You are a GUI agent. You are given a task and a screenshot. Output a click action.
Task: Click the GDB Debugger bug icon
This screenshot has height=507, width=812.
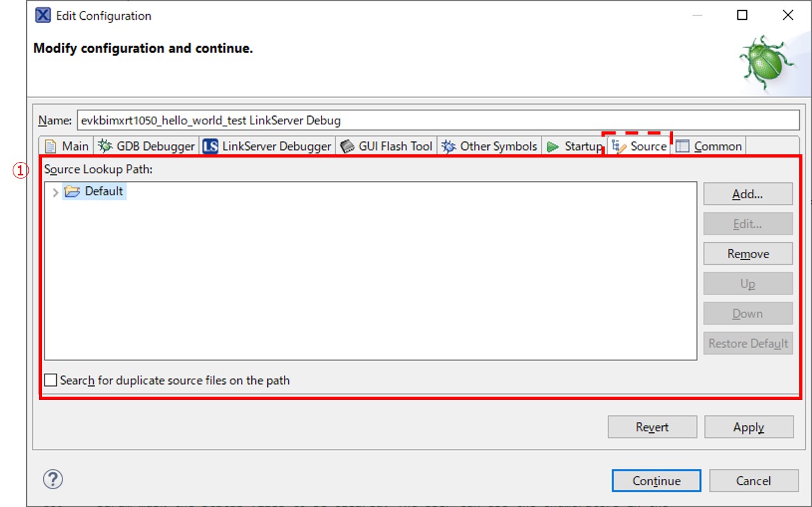point(105,146)
